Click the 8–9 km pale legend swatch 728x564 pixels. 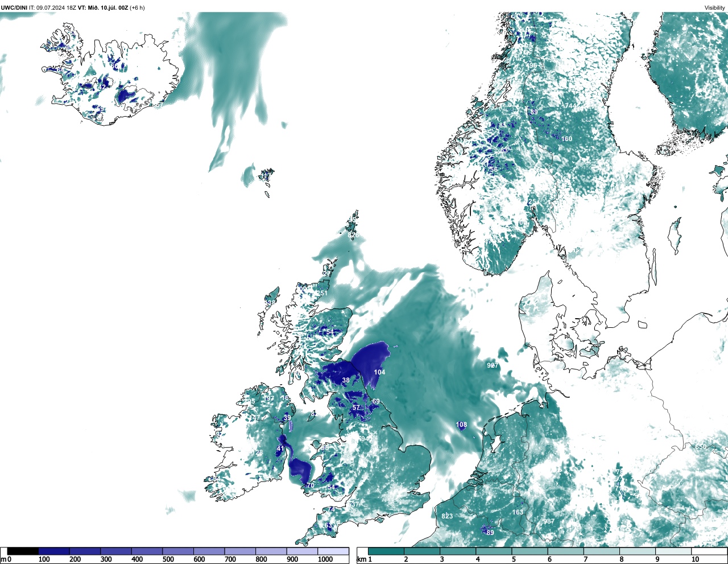639,551
